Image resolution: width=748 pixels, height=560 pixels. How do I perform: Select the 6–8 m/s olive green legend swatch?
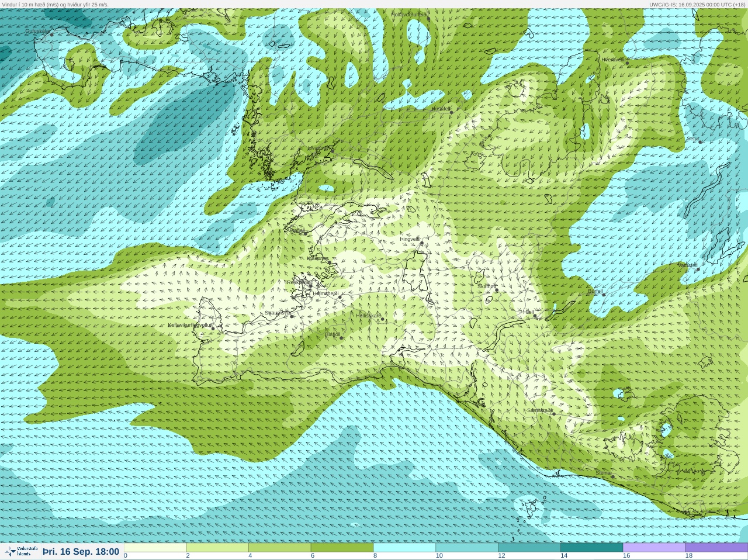pyautogui.click(x=342, y=548)
